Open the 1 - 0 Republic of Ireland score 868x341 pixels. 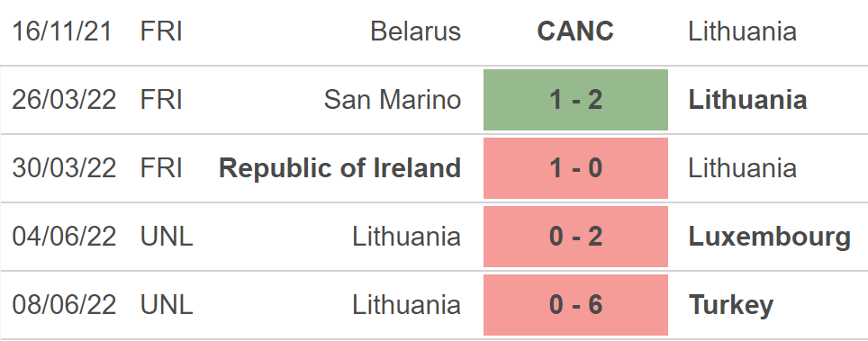[575, 168]
